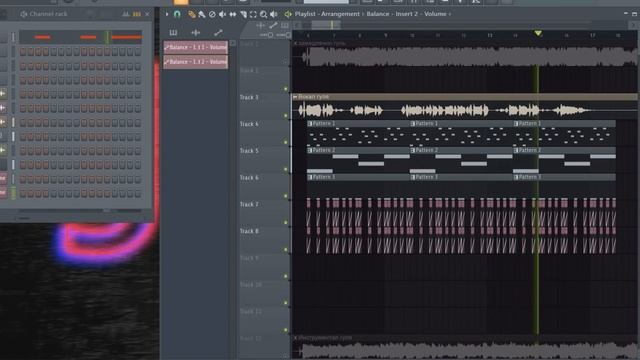Image resolution: width=640 pixels, height=360 pixels.
Task: Open first Pattern 2 clip menu on Track 5
Action: [x=310, y=151]
